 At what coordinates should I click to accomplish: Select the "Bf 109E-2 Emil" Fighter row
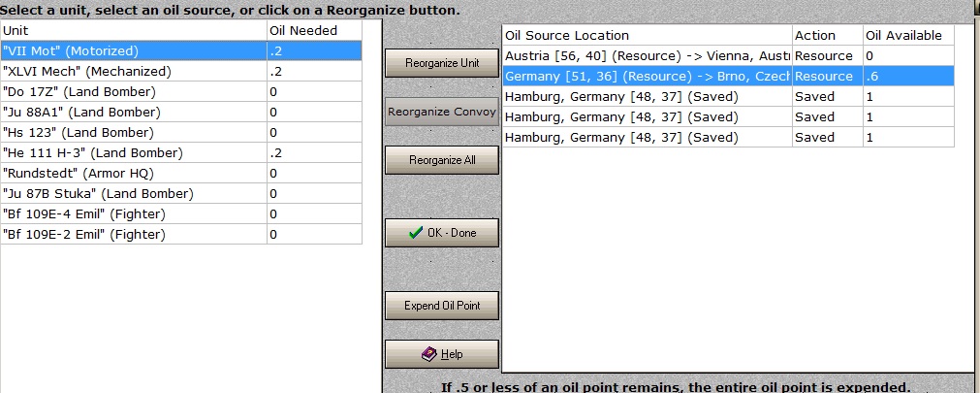tap(181, 235)
